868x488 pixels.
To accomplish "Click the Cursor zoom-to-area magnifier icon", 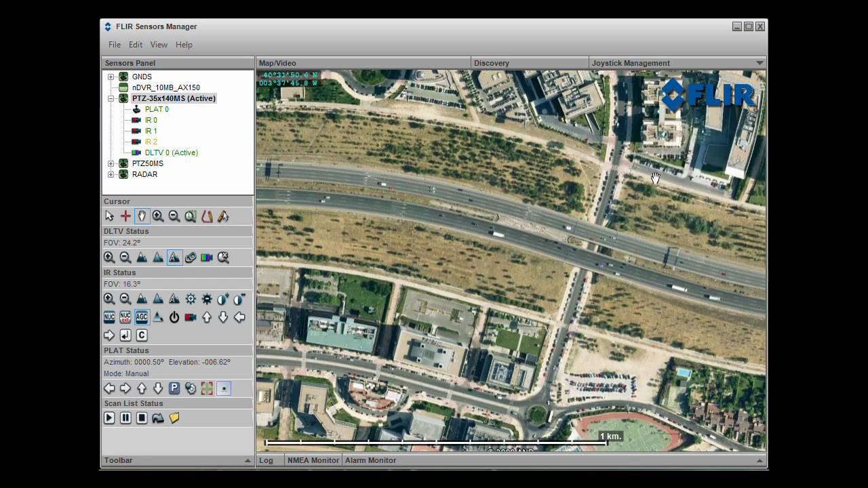I will 191,216.
